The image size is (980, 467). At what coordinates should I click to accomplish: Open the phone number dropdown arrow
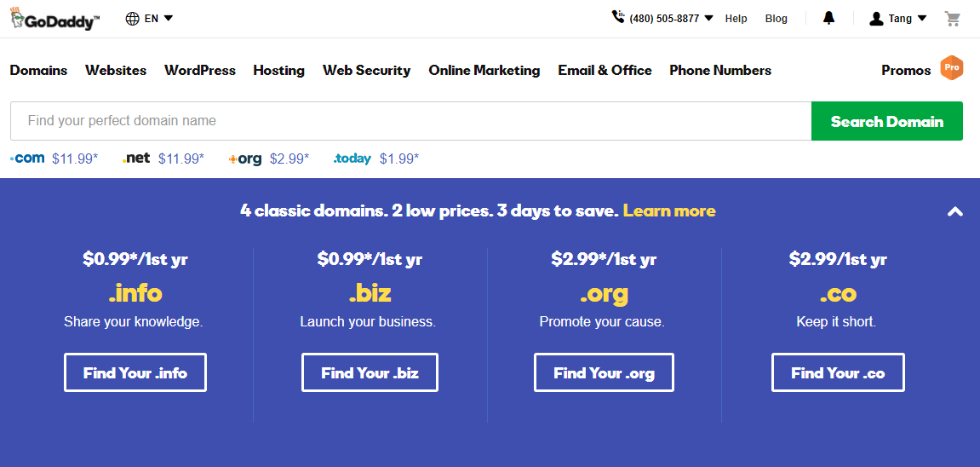point(708,18)
